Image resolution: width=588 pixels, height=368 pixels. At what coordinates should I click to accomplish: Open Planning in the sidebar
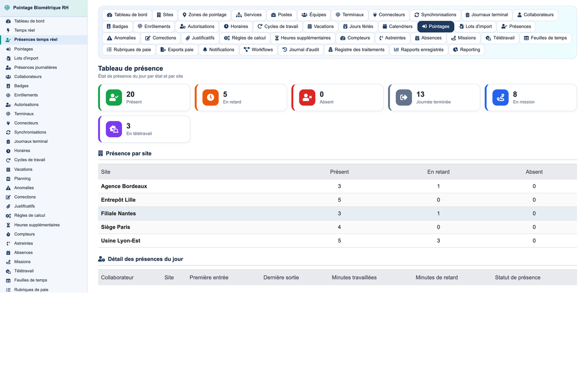[x=44, y=179]
